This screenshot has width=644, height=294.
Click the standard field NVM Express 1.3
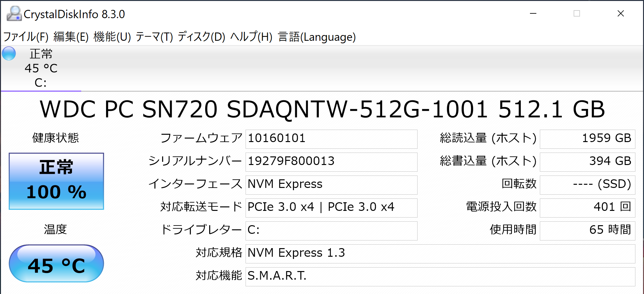pyautogui.click(x=440, y=254)
